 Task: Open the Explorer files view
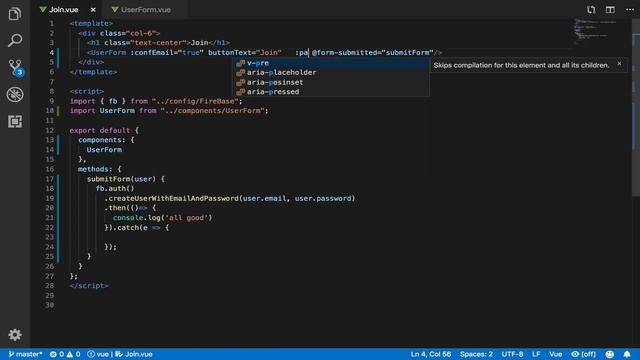(15, 14)
